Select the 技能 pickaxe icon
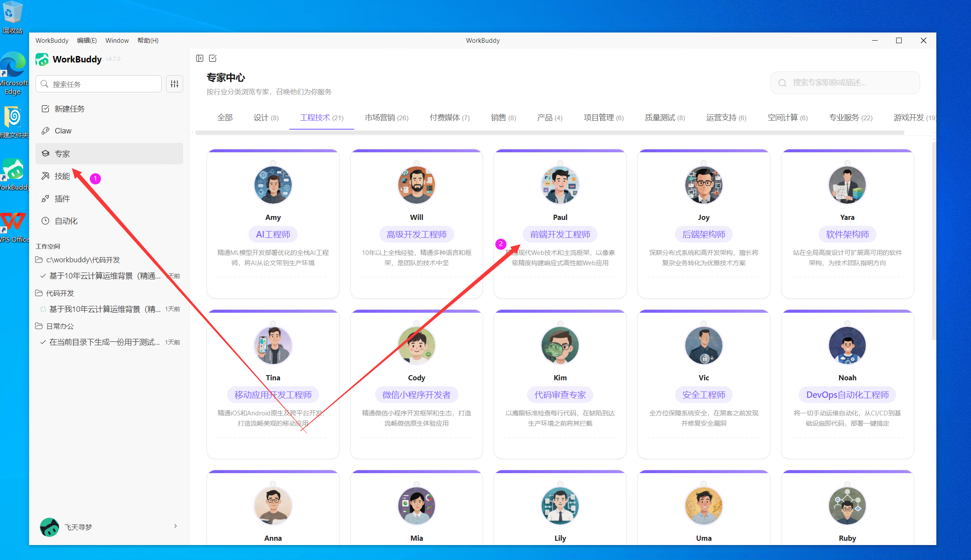 45,176
